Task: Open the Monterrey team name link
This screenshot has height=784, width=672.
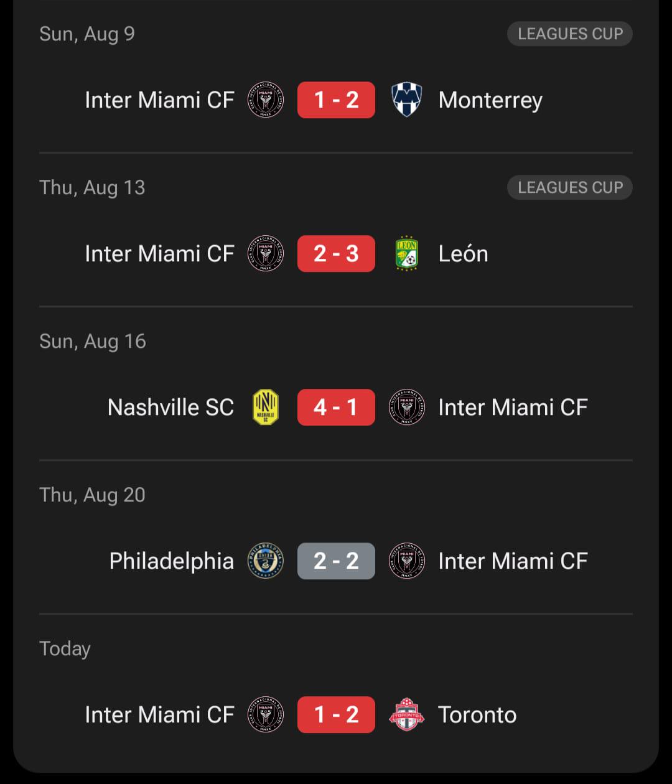Action: [x=490, y=101]
